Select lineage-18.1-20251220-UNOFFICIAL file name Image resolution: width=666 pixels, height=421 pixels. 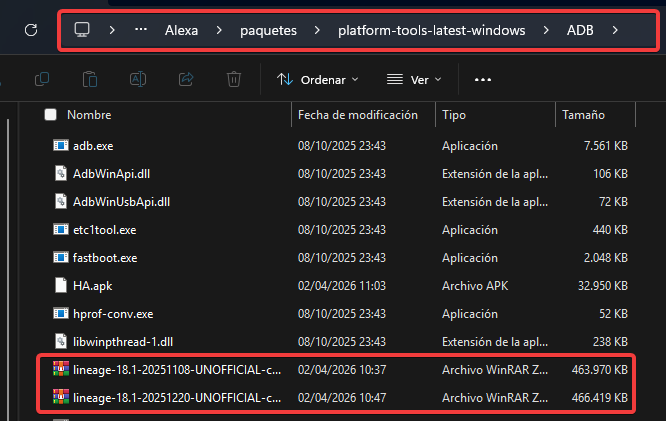coord(177,398)
